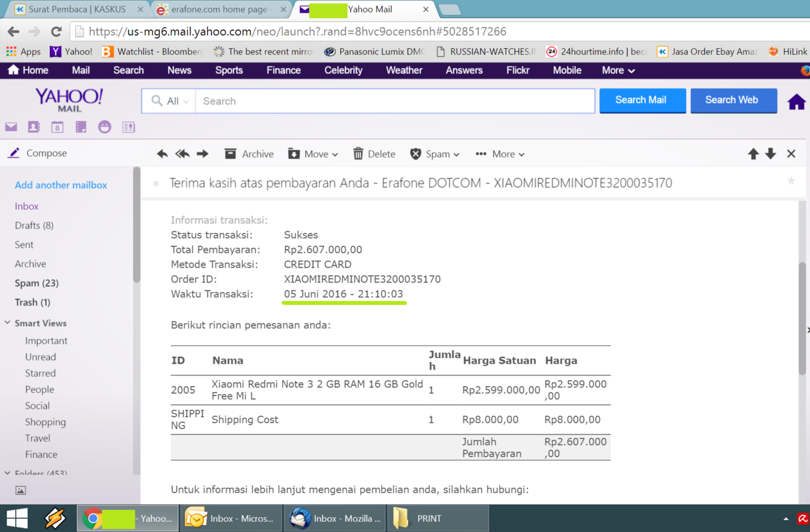The width and height of the screenshot is (810, 532).
Task: Click Compose to write a new email
Action: tap(37, 153)
